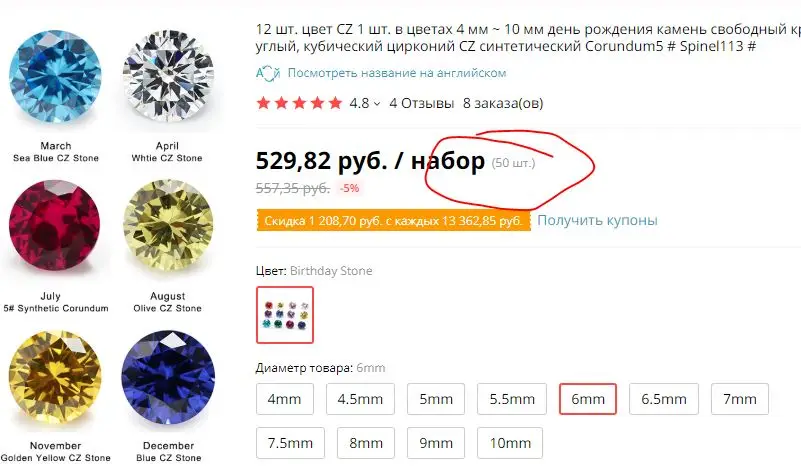Choose the 4.5mm diameter option

pos(360,399)
